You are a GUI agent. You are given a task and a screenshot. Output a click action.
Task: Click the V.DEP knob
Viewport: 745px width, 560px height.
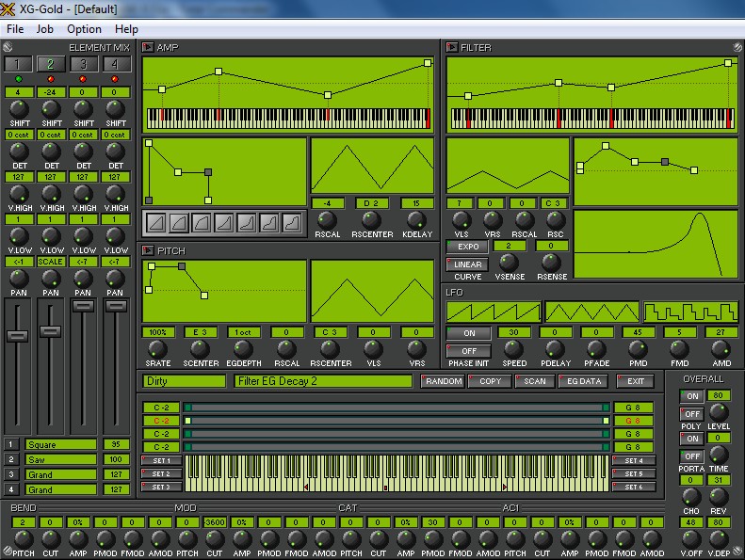click(x=719, y=539)
